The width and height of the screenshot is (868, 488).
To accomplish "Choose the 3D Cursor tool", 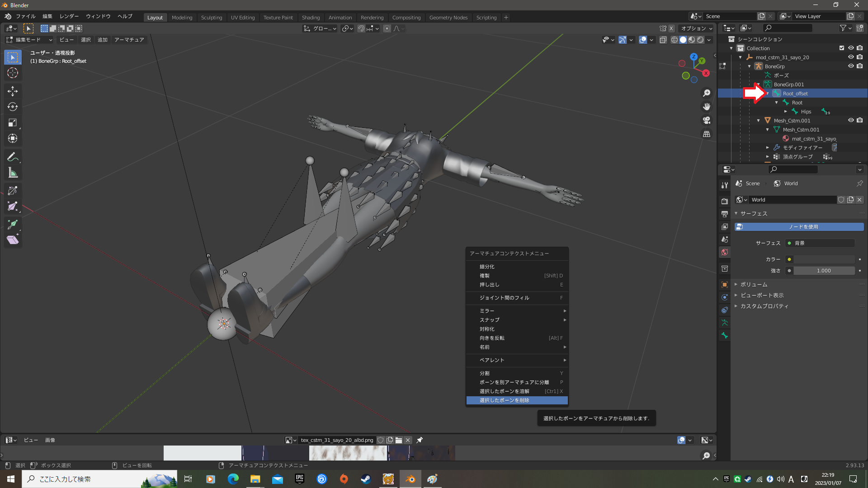I will (13, 73).
